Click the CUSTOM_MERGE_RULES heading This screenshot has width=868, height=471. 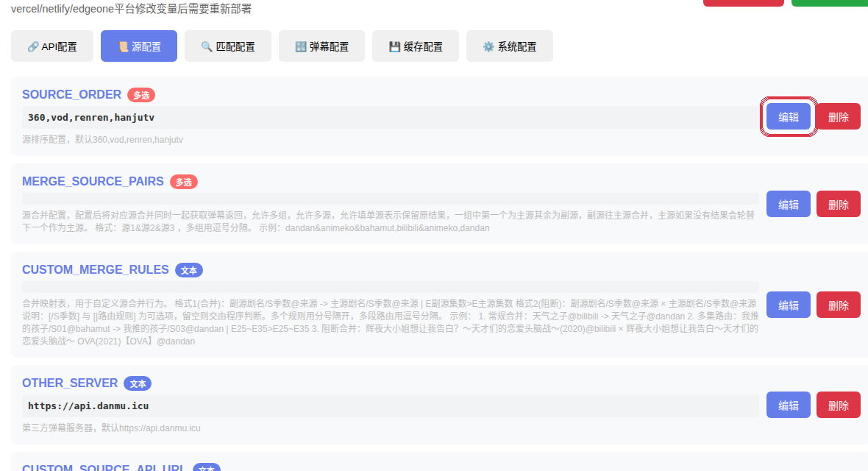click(95, 269)
